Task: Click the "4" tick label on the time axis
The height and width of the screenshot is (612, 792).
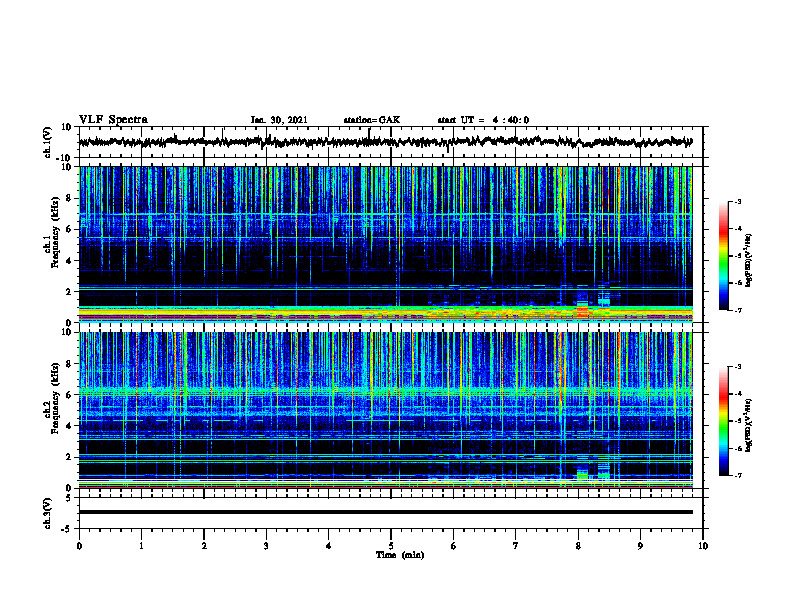Action: pos(329,546)
